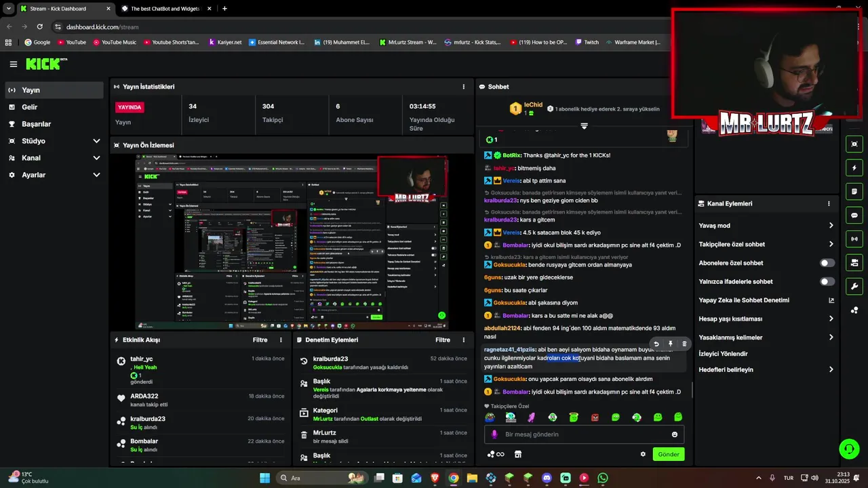Open the Twitch bookmark
868x488 pixels.
tap(587, 42)
